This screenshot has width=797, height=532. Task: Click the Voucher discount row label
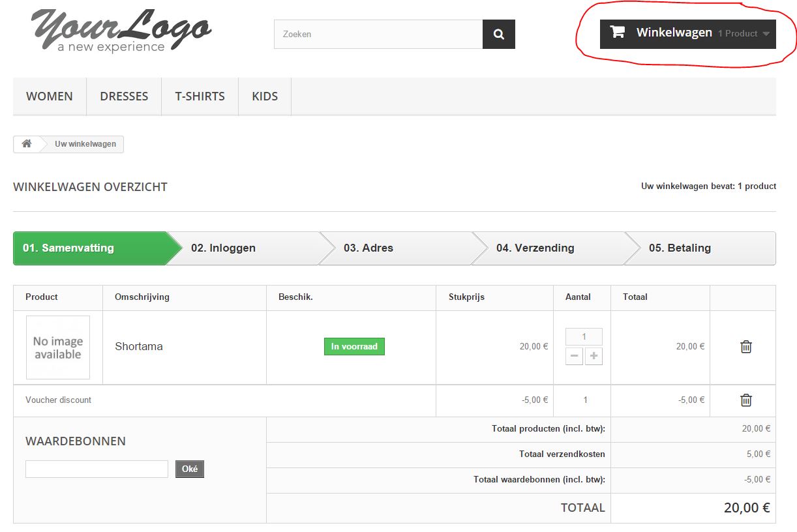[59, 400]
